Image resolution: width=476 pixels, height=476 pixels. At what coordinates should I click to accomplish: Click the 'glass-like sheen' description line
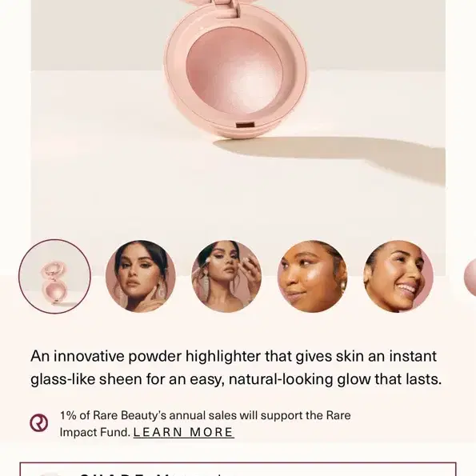(x=236, y=379)
